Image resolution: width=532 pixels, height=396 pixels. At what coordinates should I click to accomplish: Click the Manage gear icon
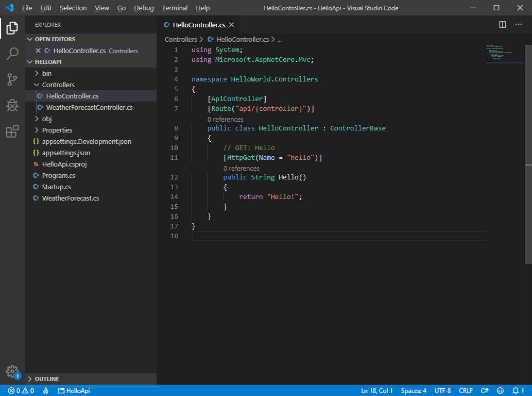coord(12,371)
